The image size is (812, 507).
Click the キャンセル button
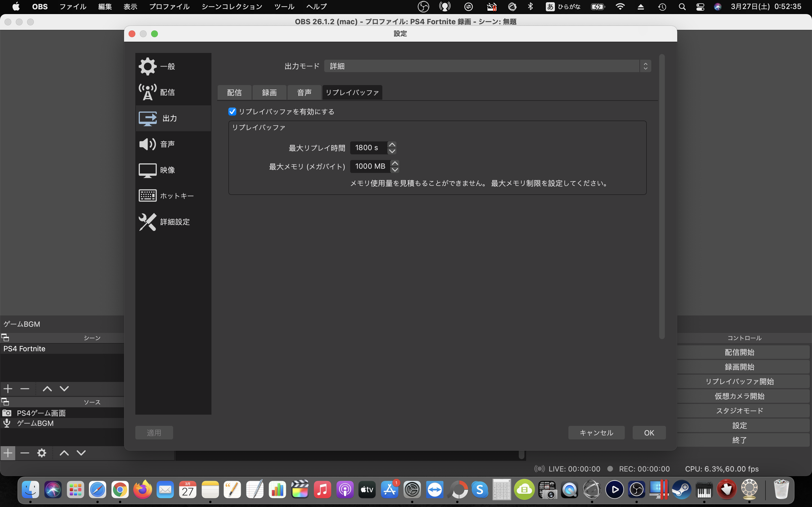(x=596, y=433)
